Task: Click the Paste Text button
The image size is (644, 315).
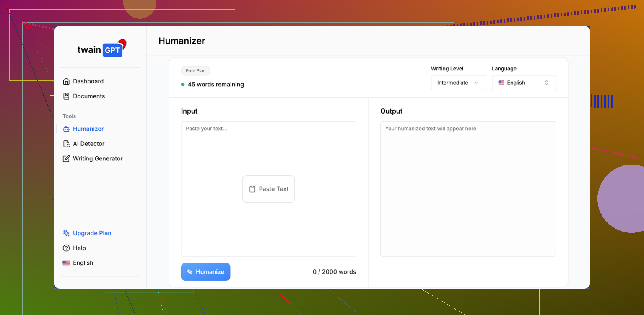Action: [x=268, y=189]
